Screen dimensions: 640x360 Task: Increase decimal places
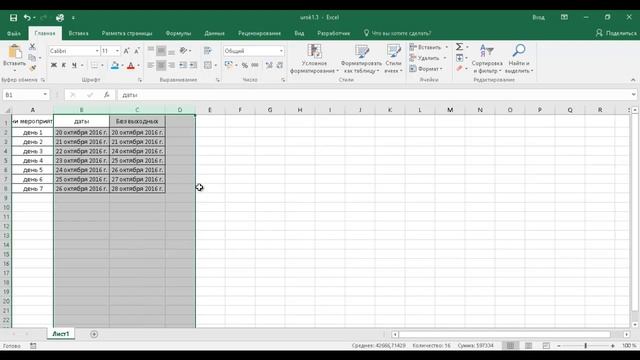(x=269, y=65)
